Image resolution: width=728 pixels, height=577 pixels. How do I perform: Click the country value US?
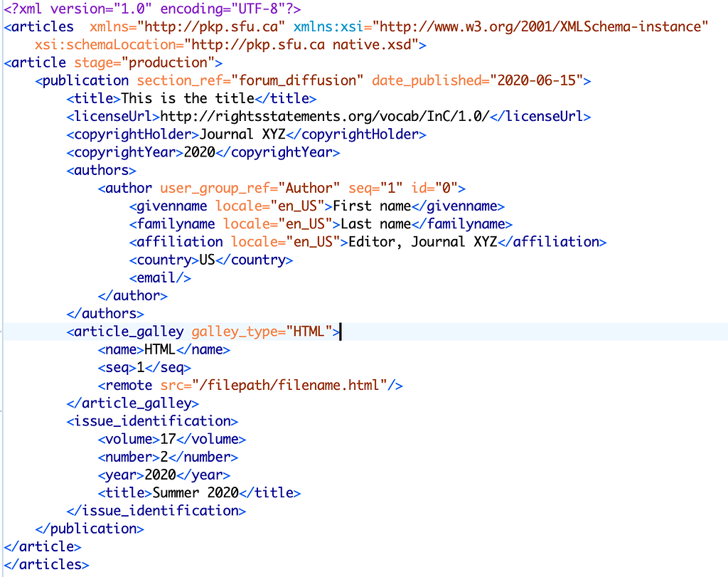(207, 260)
